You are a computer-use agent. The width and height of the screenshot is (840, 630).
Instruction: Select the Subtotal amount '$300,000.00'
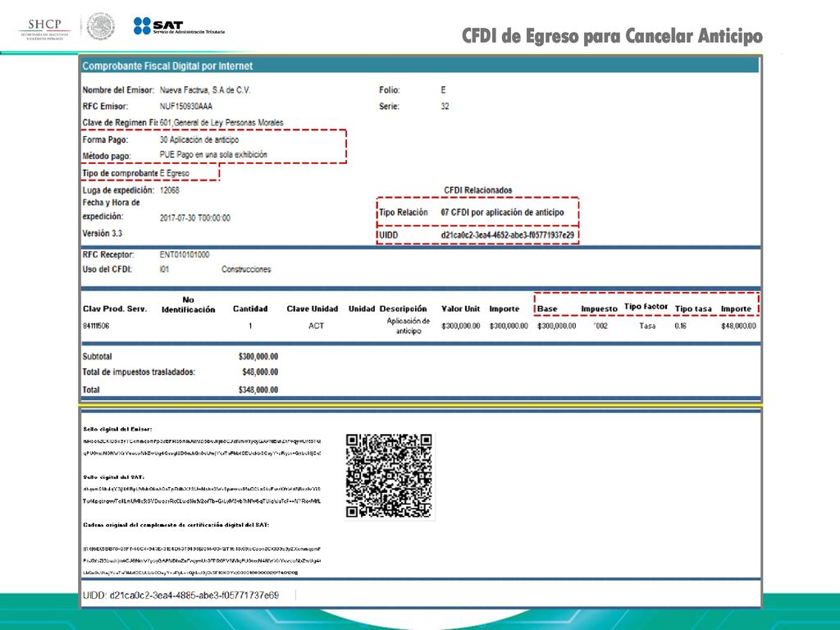click(258, 357)
